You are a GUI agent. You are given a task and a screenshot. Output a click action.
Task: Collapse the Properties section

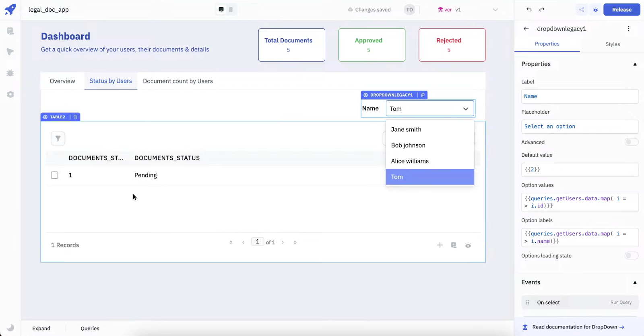tap(635, 64)
